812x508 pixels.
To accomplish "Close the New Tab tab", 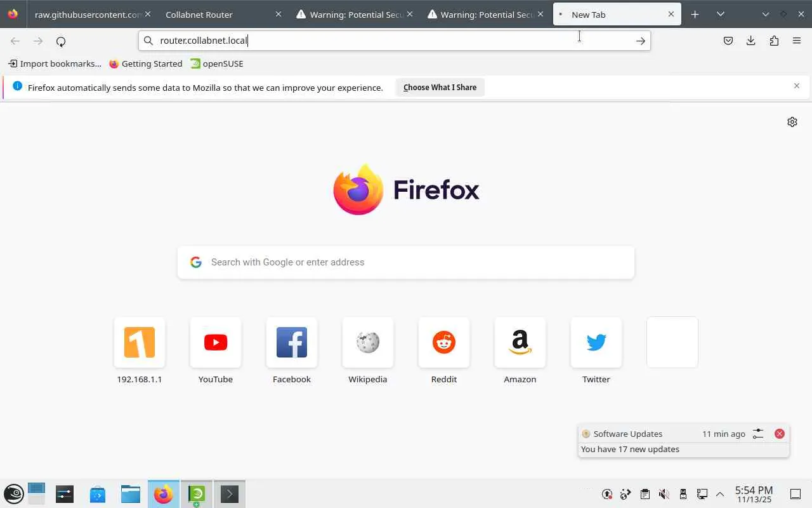I will point(671,14).
